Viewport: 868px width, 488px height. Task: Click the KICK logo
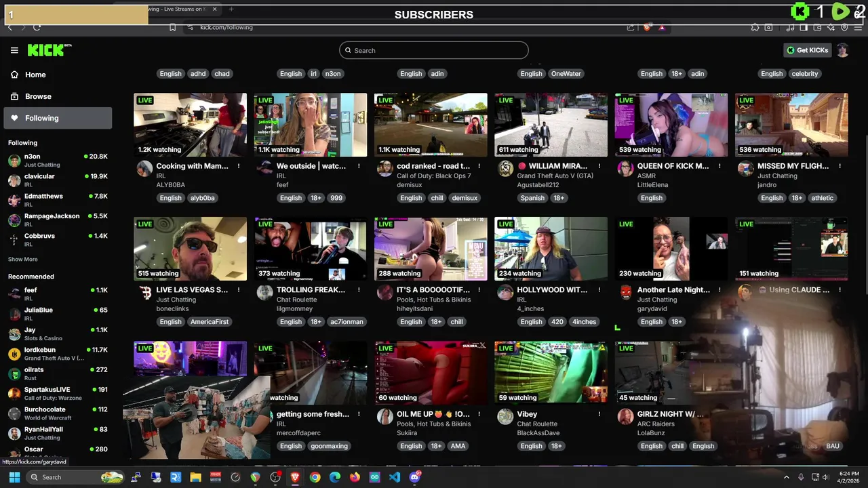(x=49, y=50)
